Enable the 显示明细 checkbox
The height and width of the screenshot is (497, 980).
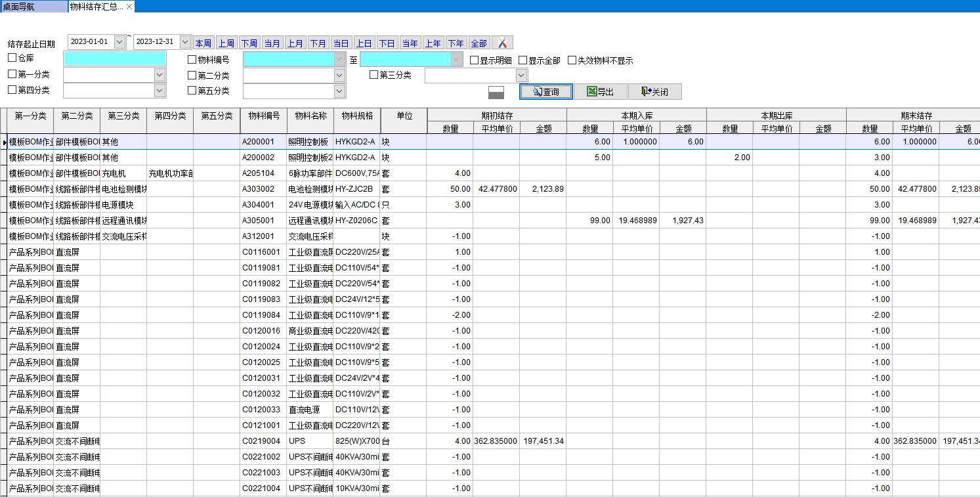[x=474, y=59]
